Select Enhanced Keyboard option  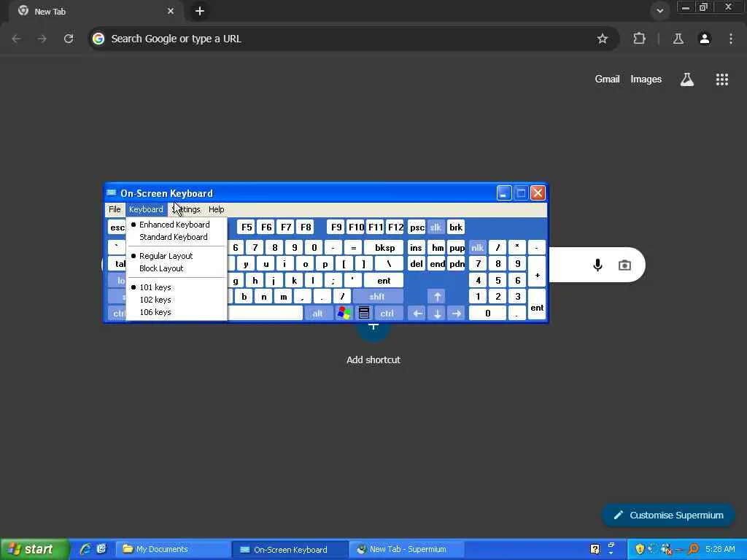click(174, 225)
